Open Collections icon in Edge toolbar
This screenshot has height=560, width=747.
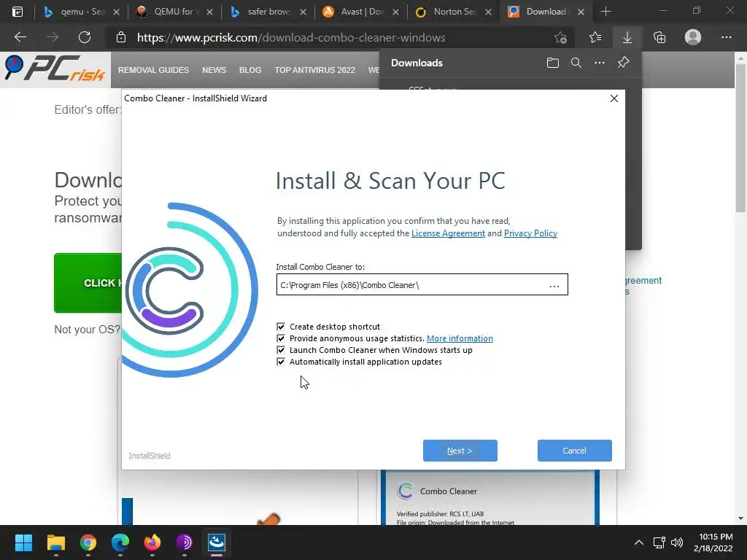[659, 37]
